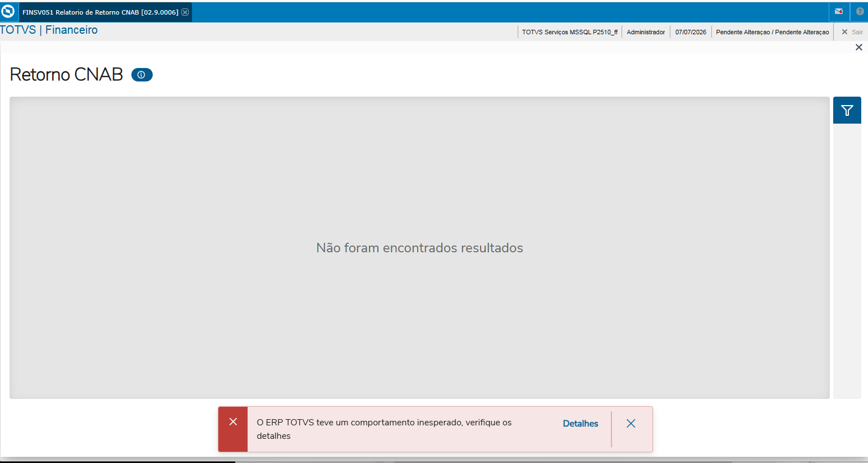
Task: Click the Retorno CNAB info icon
Action: click(142, 75)
